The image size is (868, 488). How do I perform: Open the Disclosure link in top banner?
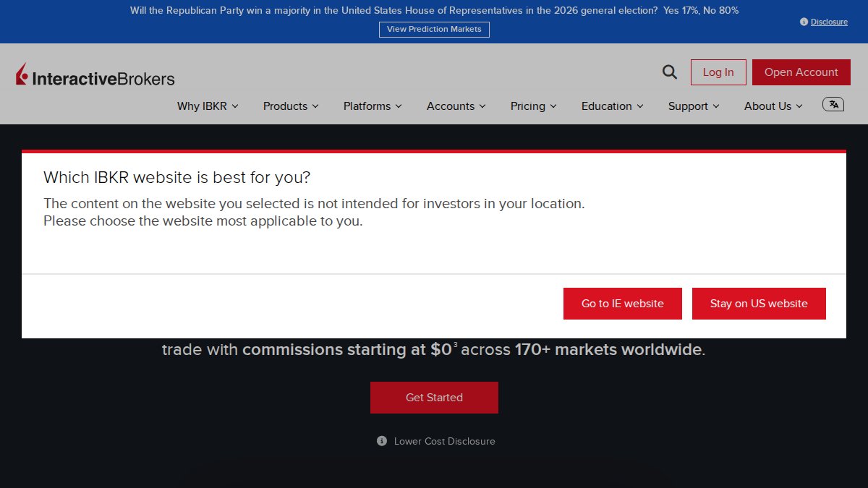click(829, 22)
